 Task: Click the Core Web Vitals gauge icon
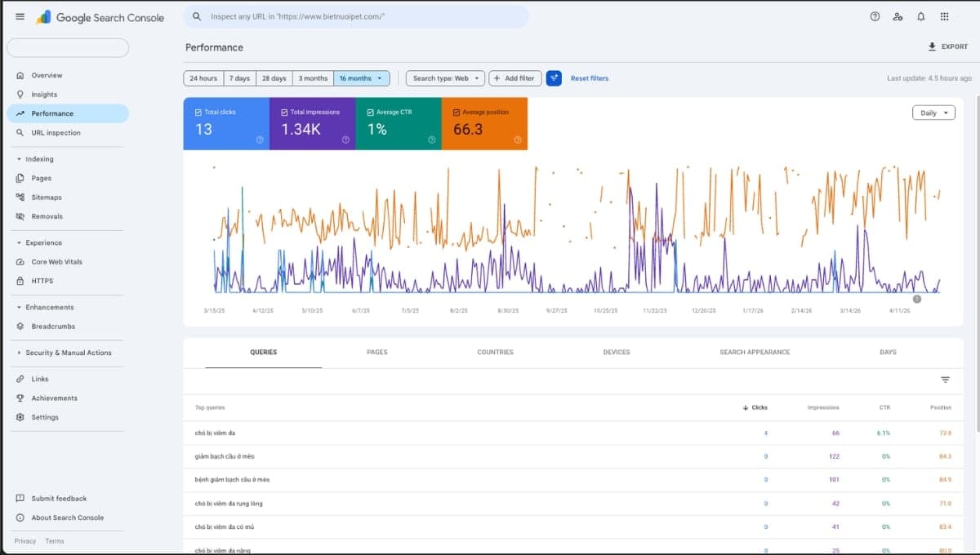pos(20,262)
